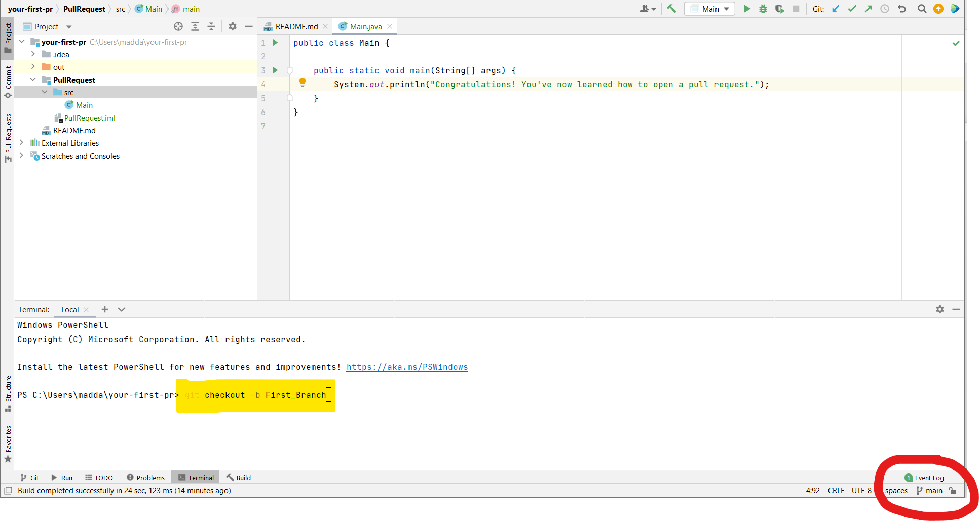Click the lightbulb intention icon on line 4
This screenshot has height=522, width=980.
(x=303, y=82)
